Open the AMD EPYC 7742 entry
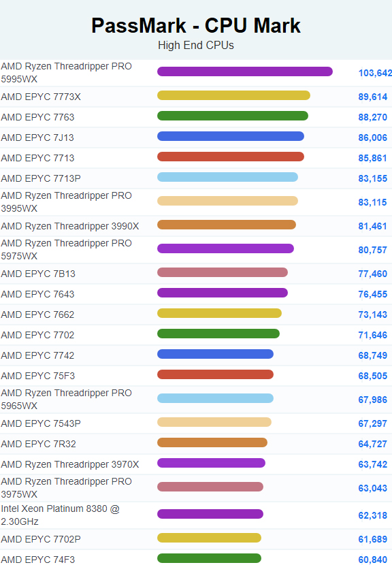This screenshot has width=392, height=565. (37, 355)
